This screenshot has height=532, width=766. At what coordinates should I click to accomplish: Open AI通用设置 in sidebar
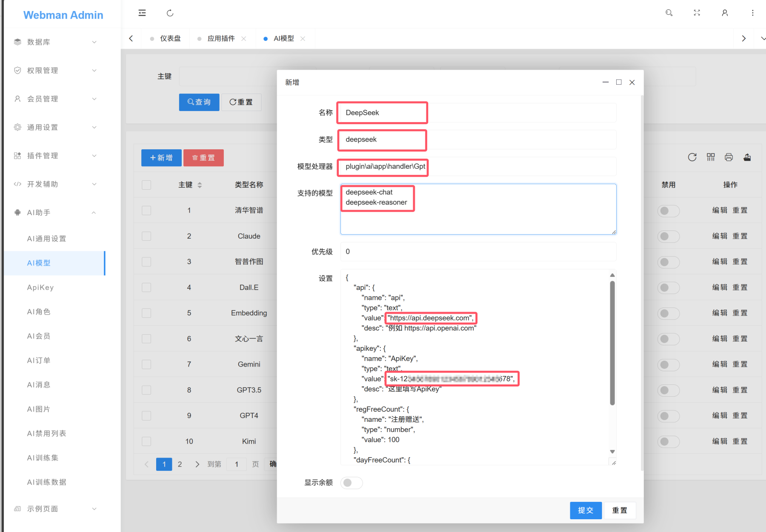pyautogui.click(x=47, y=239)
